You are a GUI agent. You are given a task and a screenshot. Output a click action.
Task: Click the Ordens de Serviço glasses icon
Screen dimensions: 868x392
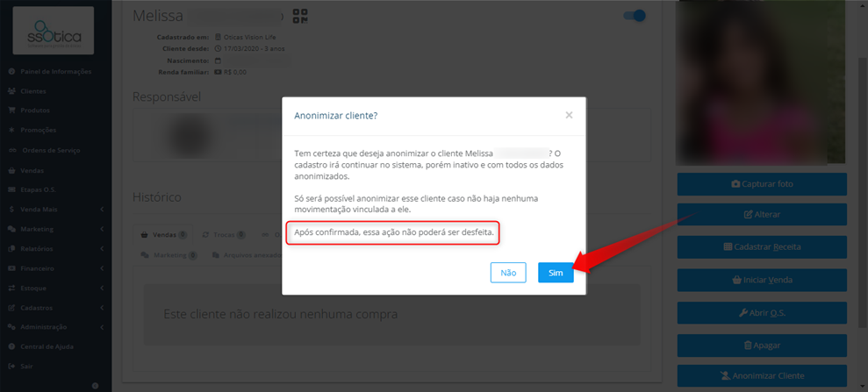(x=12, y=150)
